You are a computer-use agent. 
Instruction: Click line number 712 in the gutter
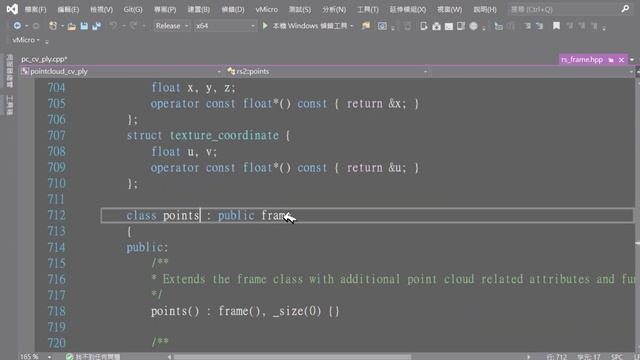point(56,216)
